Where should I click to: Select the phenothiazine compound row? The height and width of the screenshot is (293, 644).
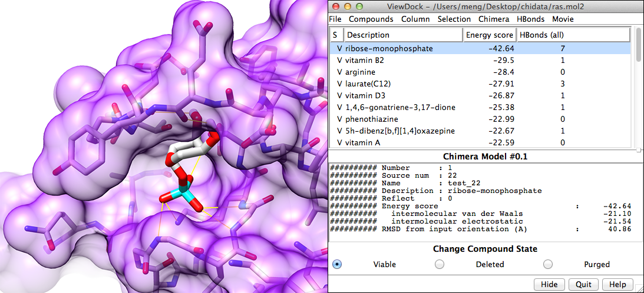click(481, 119)
